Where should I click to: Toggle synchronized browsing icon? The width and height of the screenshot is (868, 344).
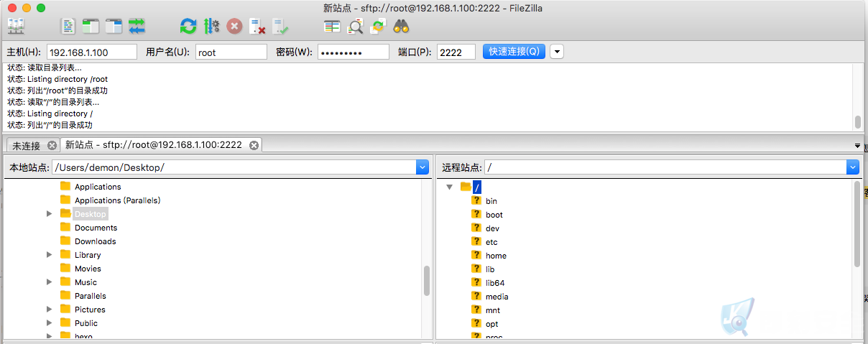point(378,27)
